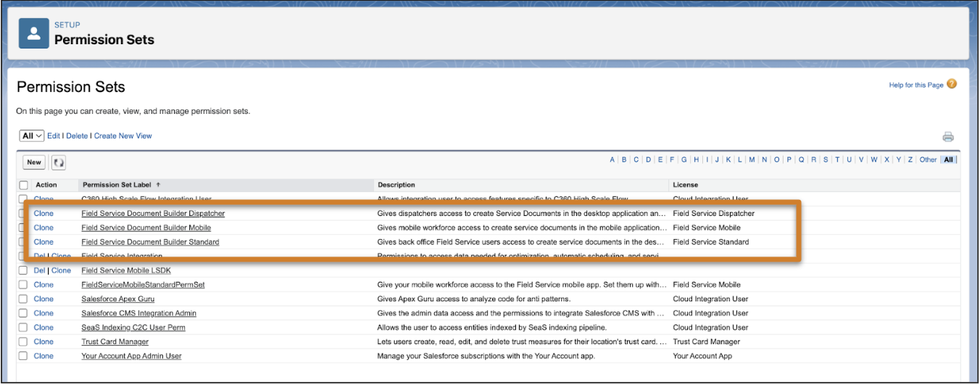The image size is (980, 384).
Task: Clone Field Service Document Builder Dispatcher
Action: 43,214
